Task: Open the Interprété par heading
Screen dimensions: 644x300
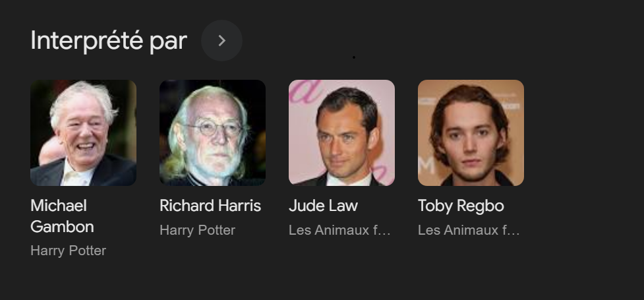Action: pyautogui.click(x=109, y=41)
